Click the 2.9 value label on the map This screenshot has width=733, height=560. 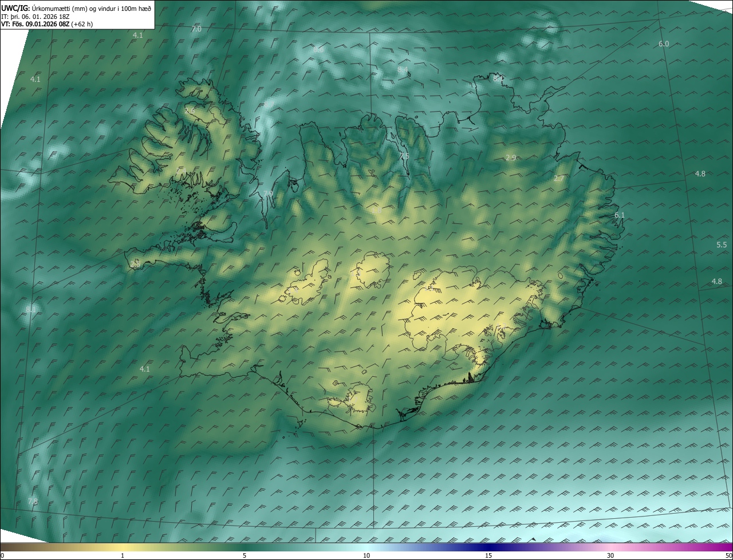(511, 157)
